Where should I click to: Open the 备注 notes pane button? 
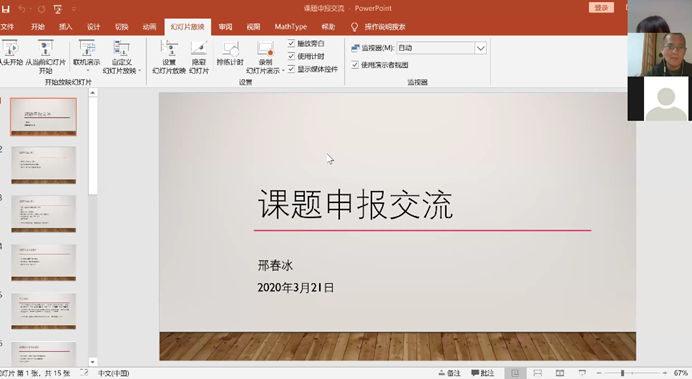(x=449, y=373)
